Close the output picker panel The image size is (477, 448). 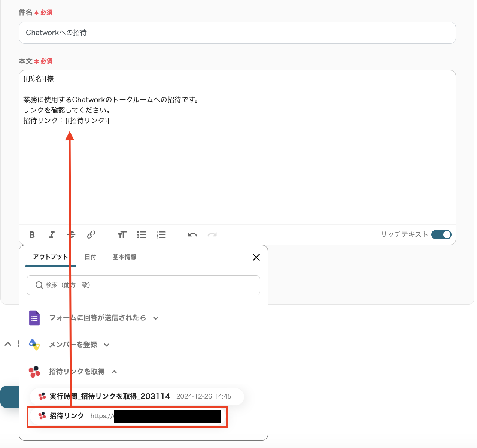tap(256, 257)
